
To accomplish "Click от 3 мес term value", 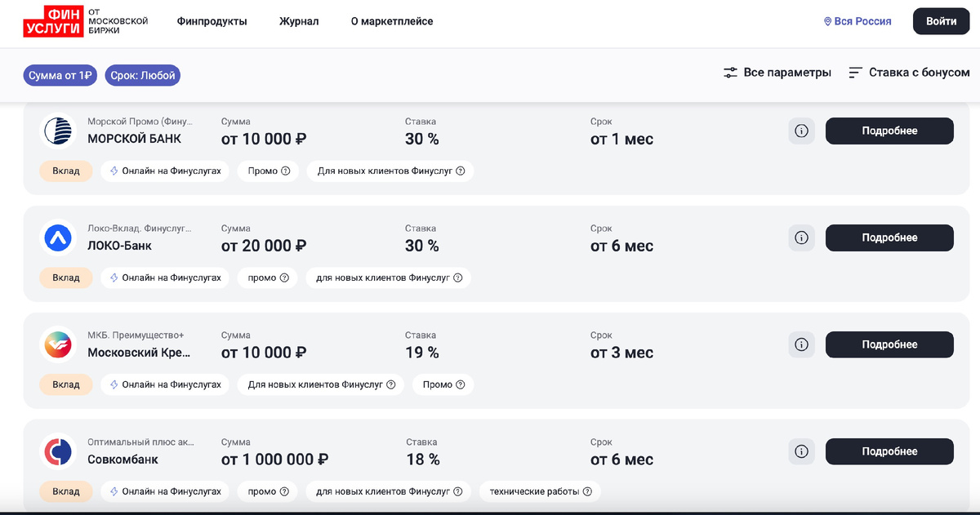I will pos(621,353).
